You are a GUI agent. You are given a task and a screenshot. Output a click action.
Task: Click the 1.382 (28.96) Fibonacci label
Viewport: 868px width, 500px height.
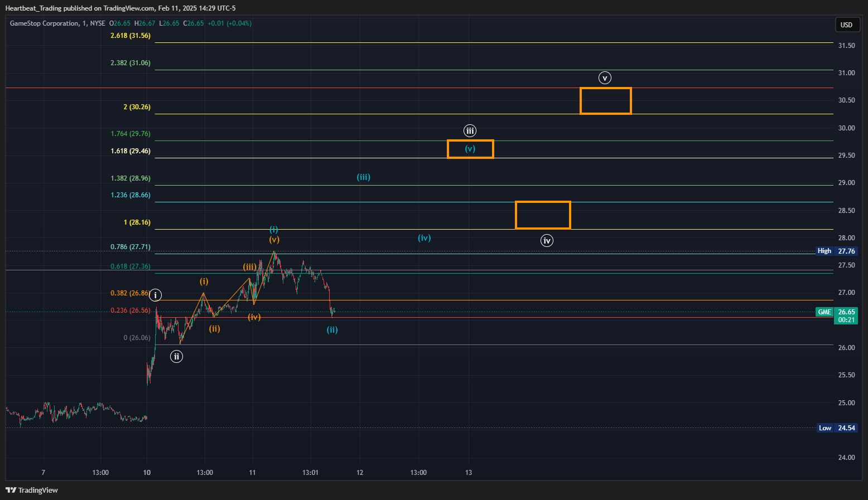click(131, 178)
